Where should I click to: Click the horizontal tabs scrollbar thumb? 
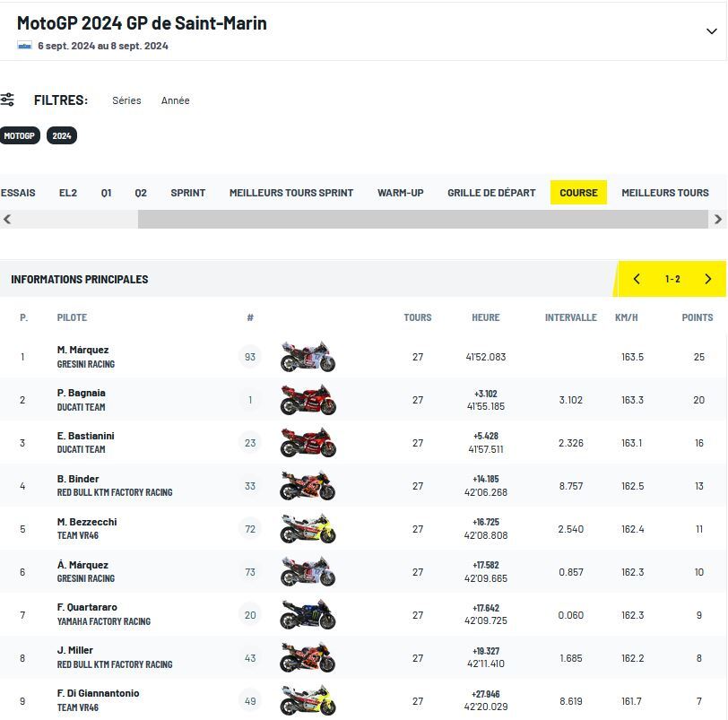click(423, 219)
